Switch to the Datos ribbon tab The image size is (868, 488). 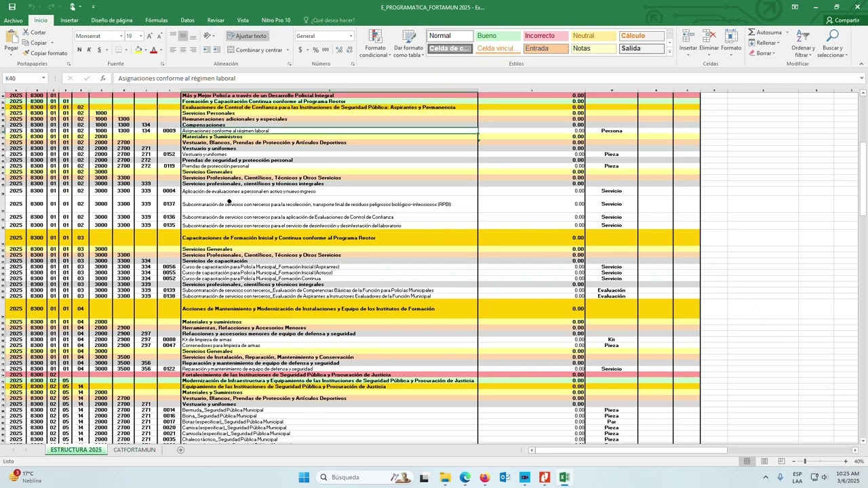pos(187,20)
